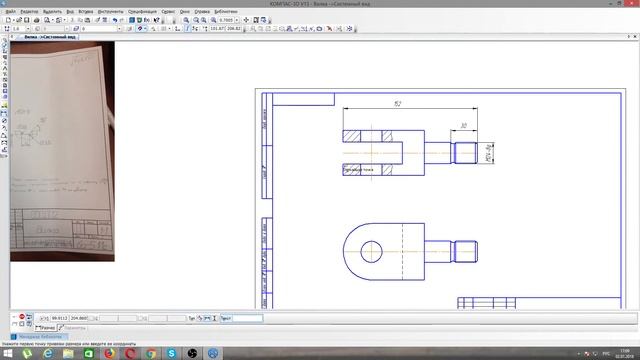Open the Справка menu
The height and width of the screenshot is (360, 640).
click(x=202, y=12)
